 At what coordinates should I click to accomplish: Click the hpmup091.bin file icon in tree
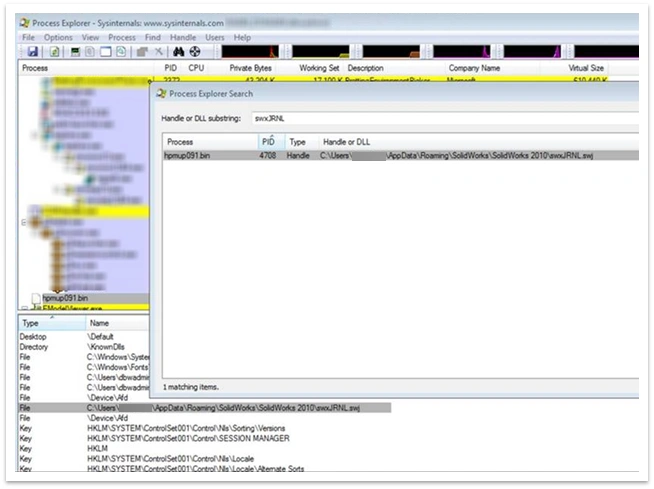pos(36,298)
